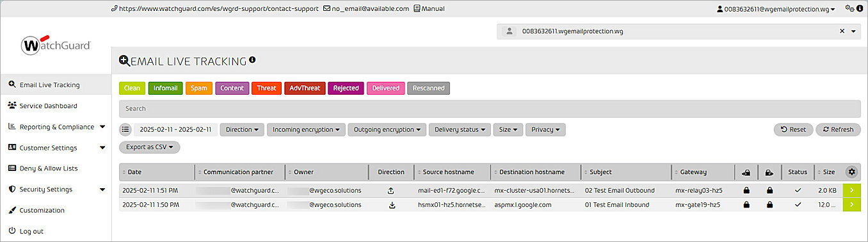This screenshot has width=868, height=242.
Task: Toggle the AdvThreat filter tag
Action: 305,88
